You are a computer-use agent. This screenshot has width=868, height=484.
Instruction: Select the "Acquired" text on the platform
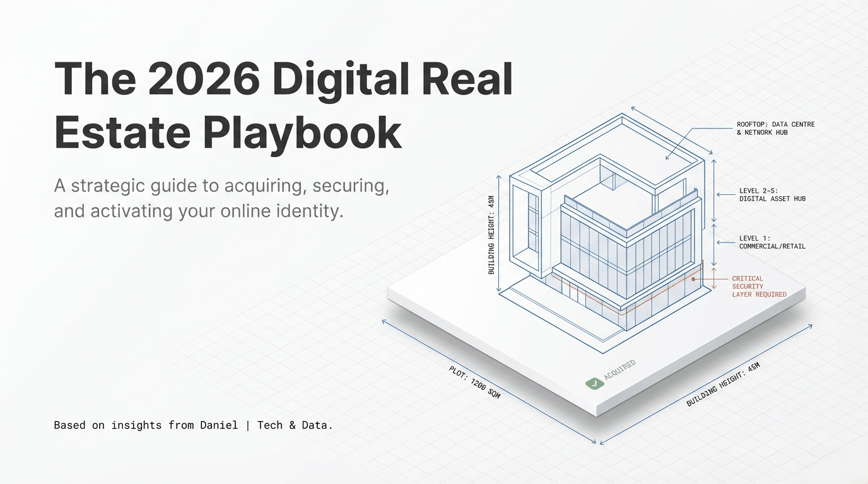click(619, 371)
